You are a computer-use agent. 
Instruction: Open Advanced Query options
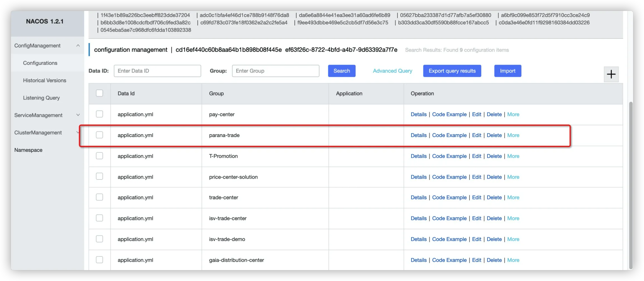tap(392, 71)
